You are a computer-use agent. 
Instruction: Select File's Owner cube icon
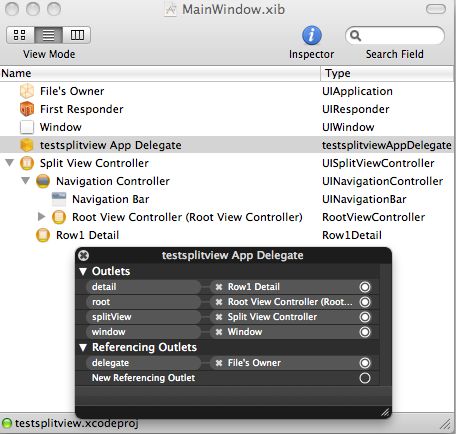pyautogui.click(x=27, y=91)
